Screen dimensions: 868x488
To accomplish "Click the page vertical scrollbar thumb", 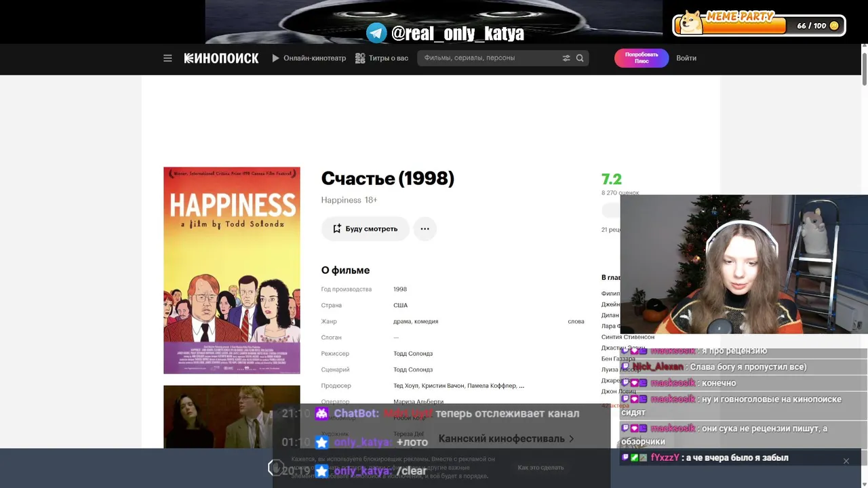I will pos(865,68).
